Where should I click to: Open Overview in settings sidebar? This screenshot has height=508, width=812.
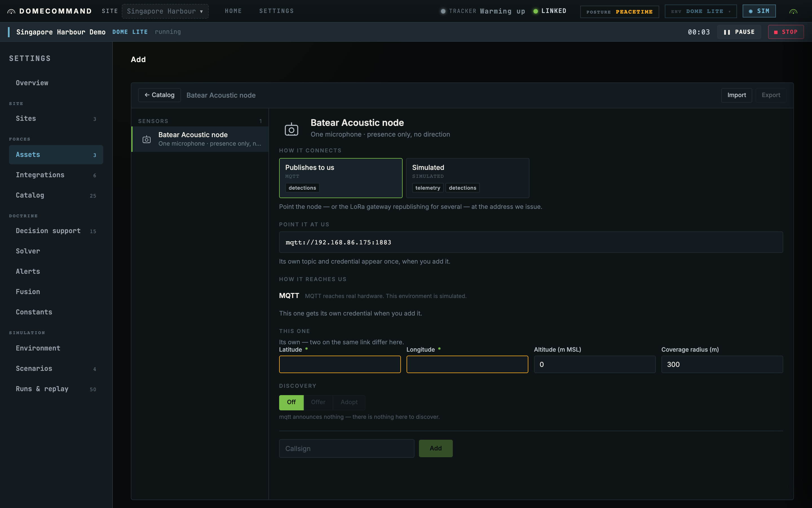(56, 83)
